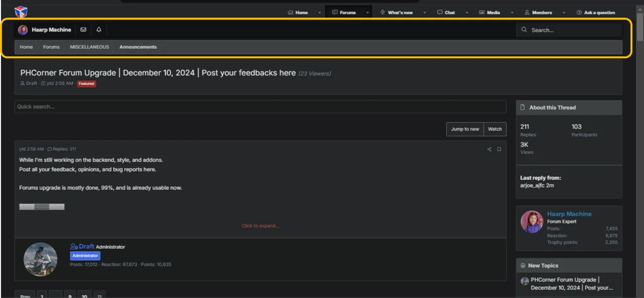Screen dimensions: 644x298
Task: Open Chat in the navigation bar
Action: 446,13
